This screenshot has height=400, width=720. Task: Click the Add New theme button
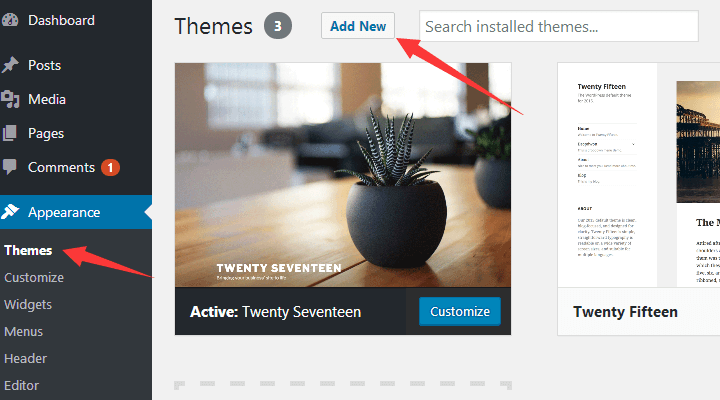click(x=358, y=26)
